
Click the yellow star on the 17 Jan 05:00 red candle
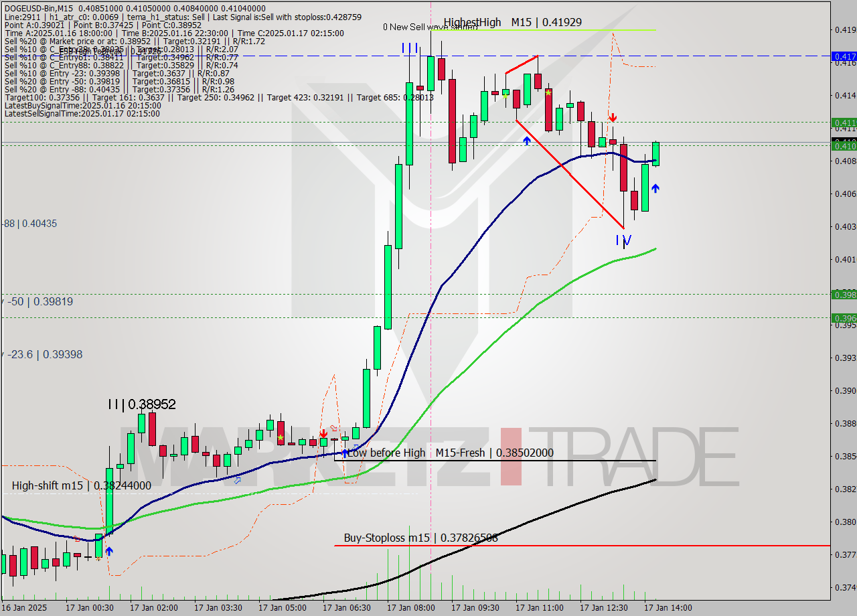pos(281,438)
